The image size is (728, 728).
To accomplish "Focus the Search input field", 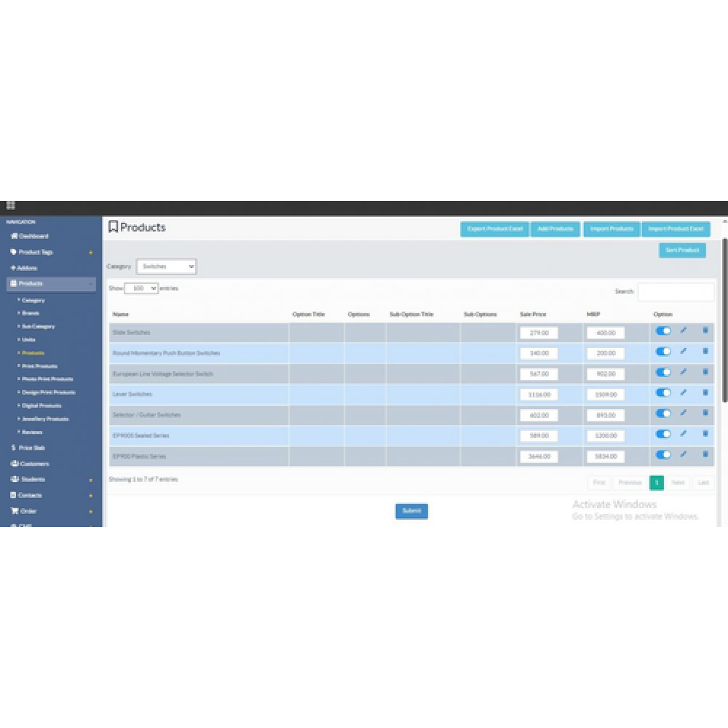I will click(676, 292).
